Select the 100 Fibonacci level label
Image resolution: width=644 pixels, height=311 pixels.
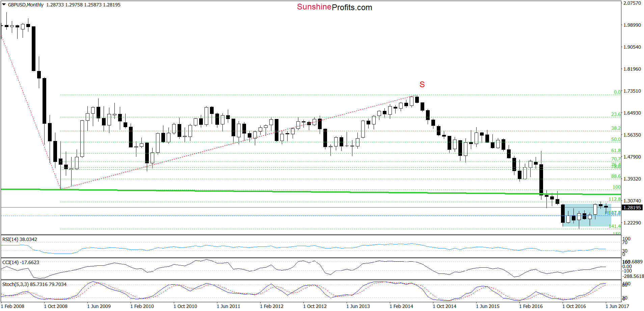click(x=617, y=187)
